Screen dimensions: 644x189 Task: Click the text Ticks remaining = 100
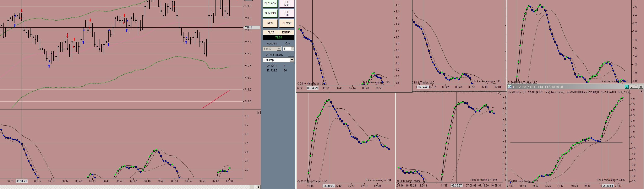click(487, 81)
